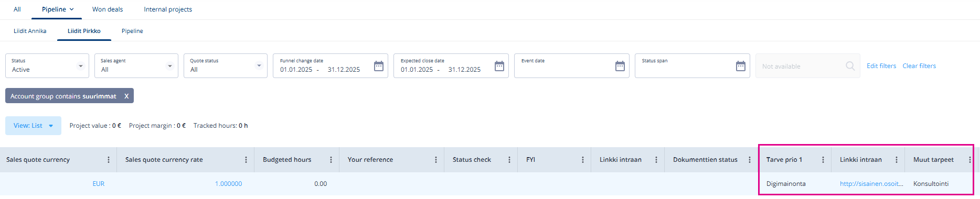The height and width of the screenshot is (199, 980).
Task: Open Event date calendar icon
Action: 620,66
